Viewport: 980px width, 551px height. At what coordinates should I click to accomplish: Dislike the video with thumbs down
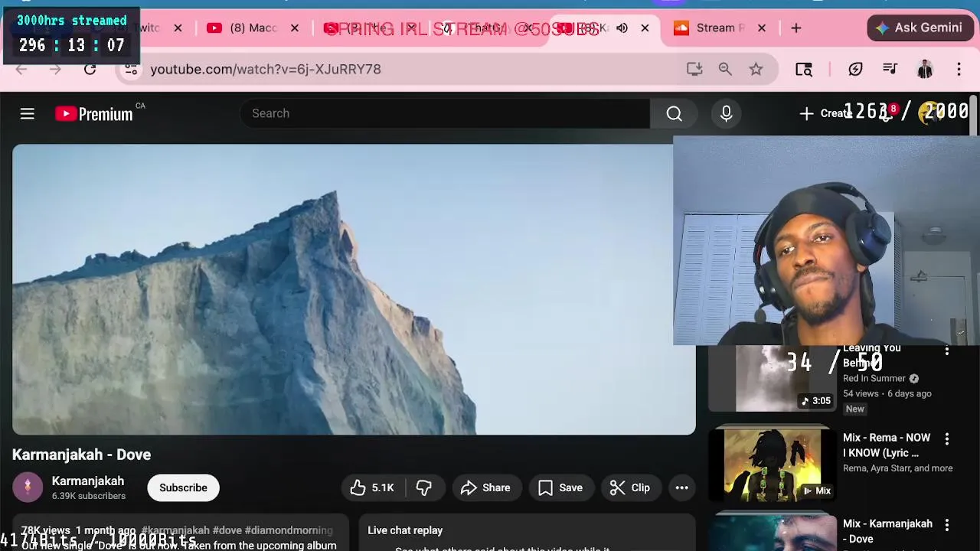(x=424, y=487)
